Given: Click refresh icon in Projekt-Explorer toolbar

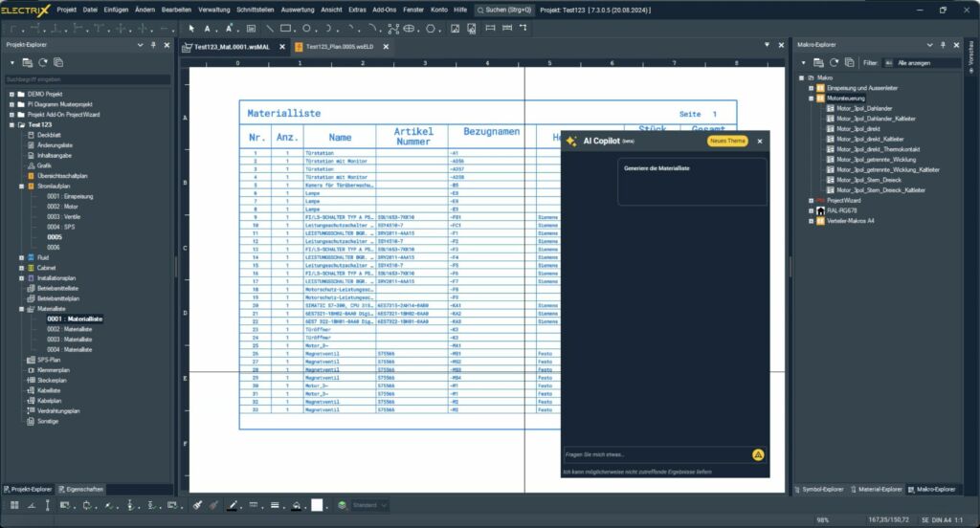Looking at the screenshot, I should coord(44,62).
